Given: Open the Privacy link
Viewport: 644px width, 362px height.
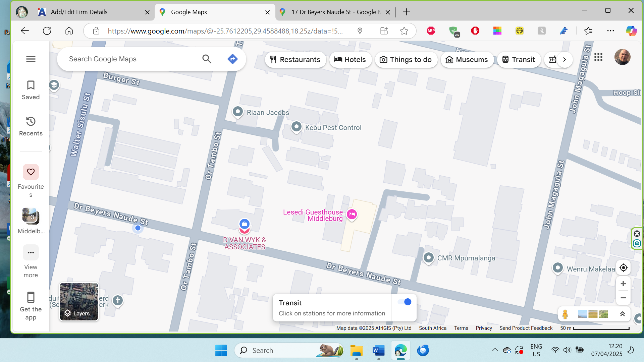Looking at the screenshot, I should [x=484, y=328].
